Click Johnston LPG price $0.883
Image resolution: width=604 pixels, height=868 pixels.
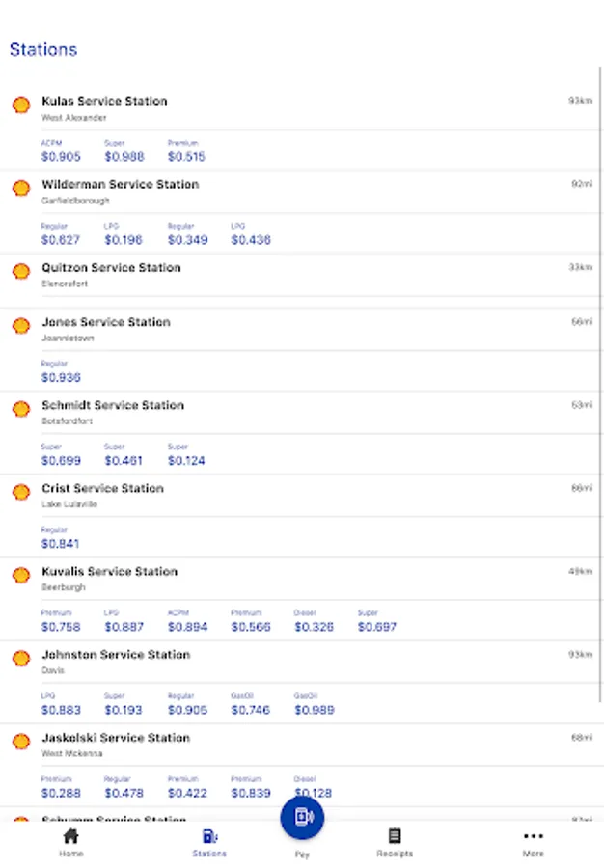[x=61, y=710]
